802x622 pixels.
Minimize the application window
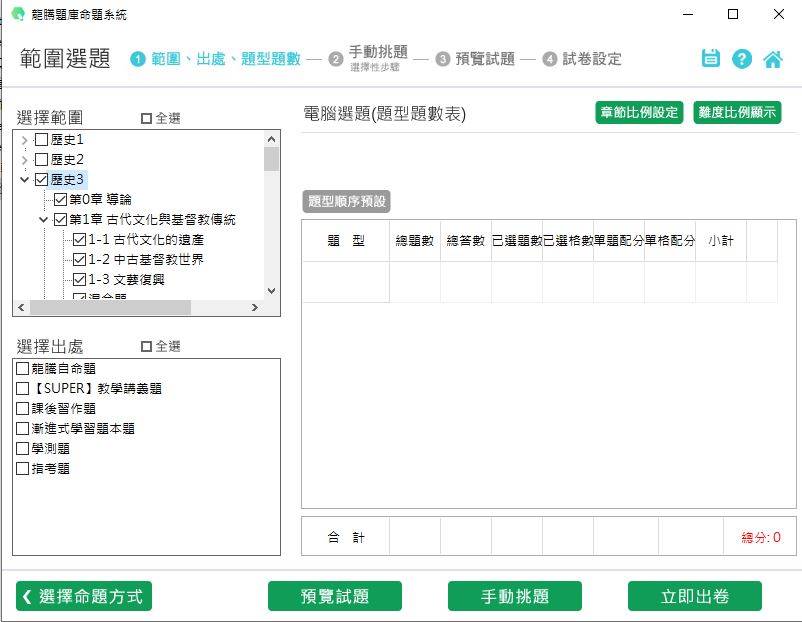(x=688, y=14)
